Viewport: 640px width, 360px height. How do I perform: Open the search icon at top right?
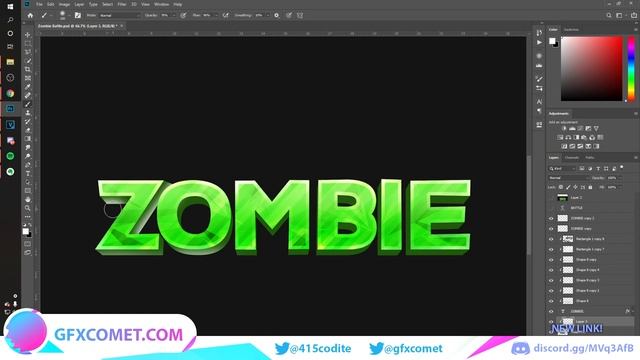point(609,16)
